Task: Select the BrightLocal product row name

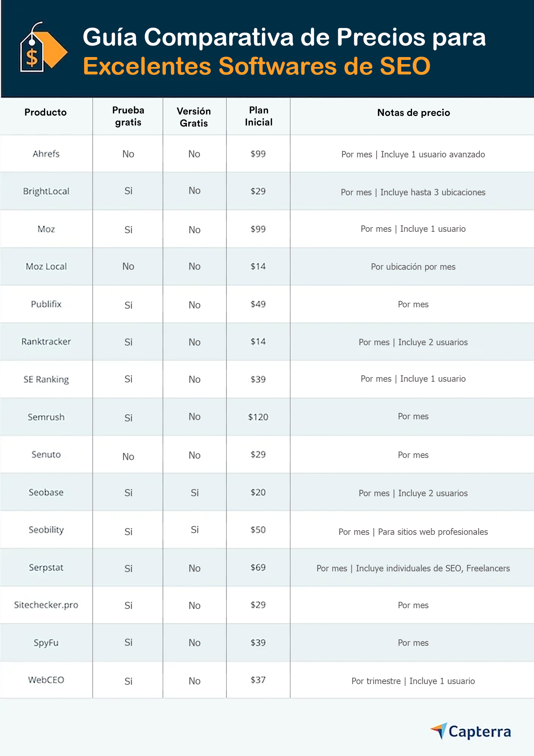Action: (x=46, y=191)
